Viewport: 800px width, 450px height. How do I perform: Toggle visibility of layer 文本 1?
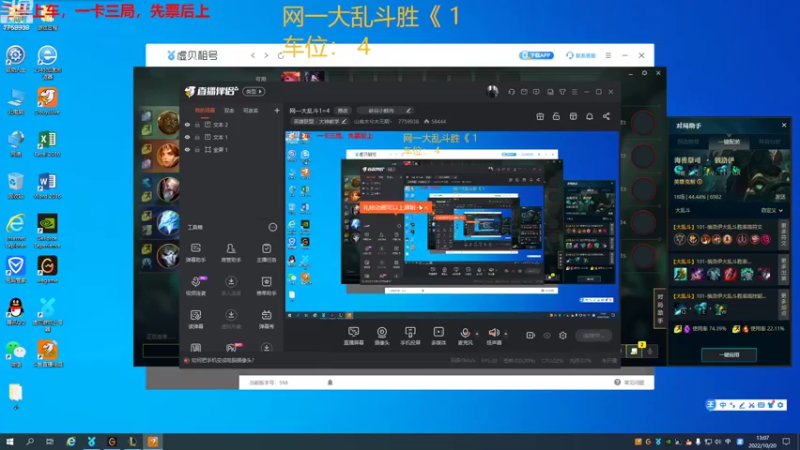[187, 137]
